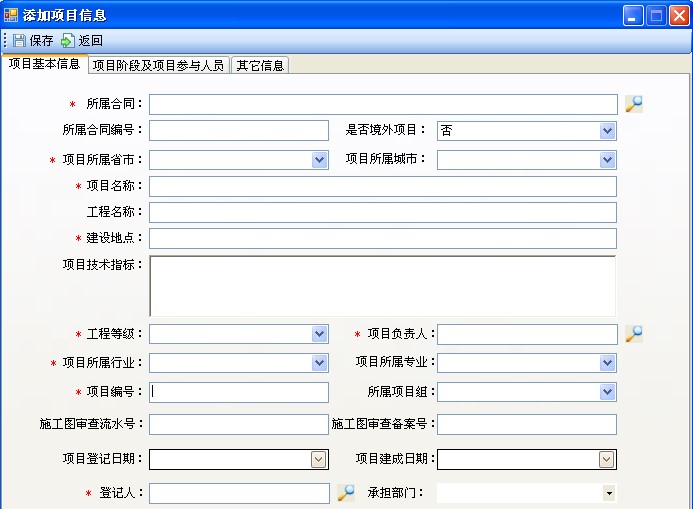
Task: Click the Return (返回) arrow icon
Action: [68, 41]
